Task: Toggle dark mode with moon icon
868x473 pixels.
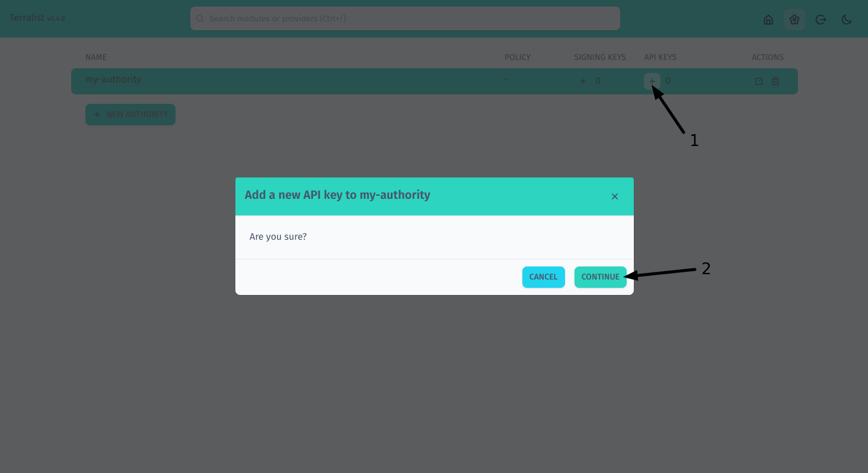Action: click(x=847, y=20)
